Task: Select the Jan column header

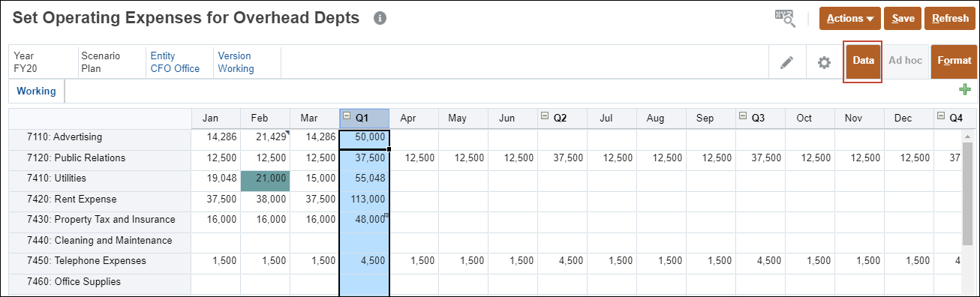Action: (x=216, y=118)
